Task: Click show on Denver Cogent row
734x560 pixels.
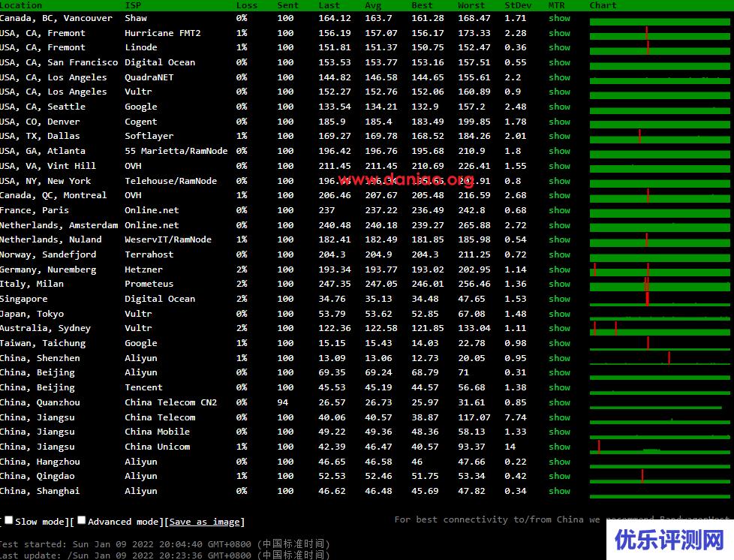Action: (x=559, y=122)
